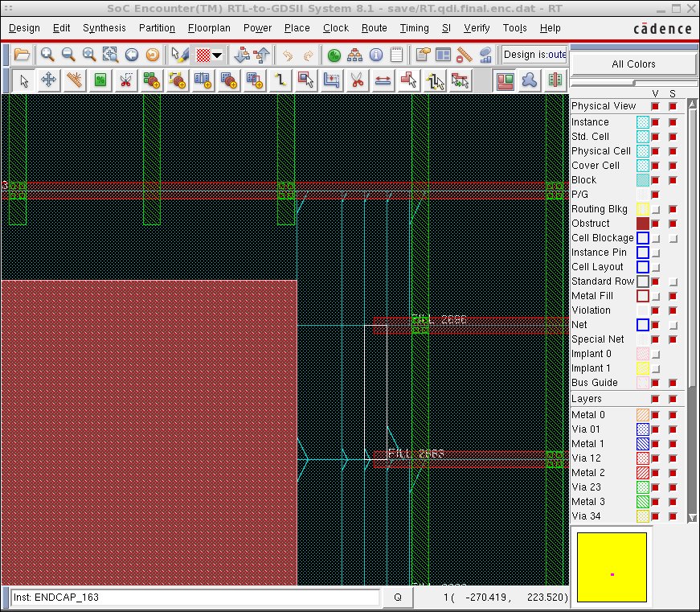Image resolution: width=700 pixels, height=612 pixels.
Task: Click the Metal 3 layer color swatch
Action: pos(642,502)
